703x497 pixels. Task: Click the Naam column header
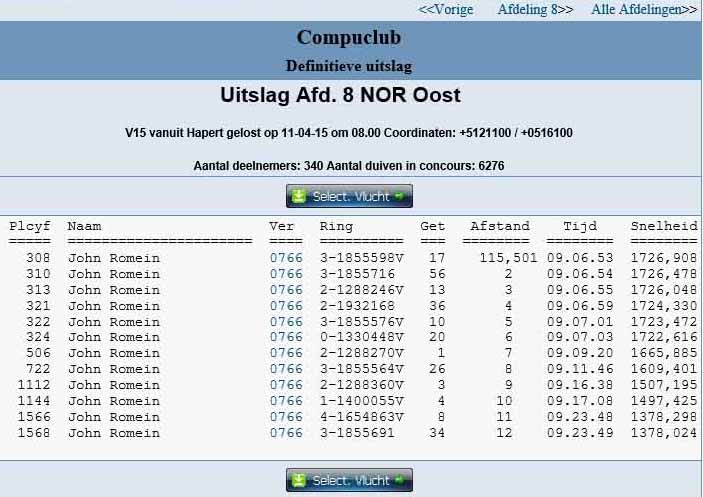pyautogui.click(x=84, y=226)
